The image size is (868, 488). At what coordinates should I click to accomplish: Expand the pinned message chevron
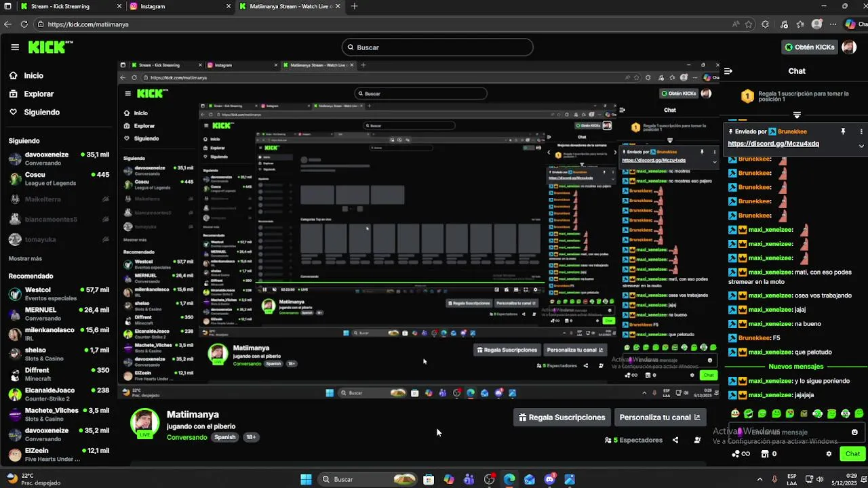point(861,146)
